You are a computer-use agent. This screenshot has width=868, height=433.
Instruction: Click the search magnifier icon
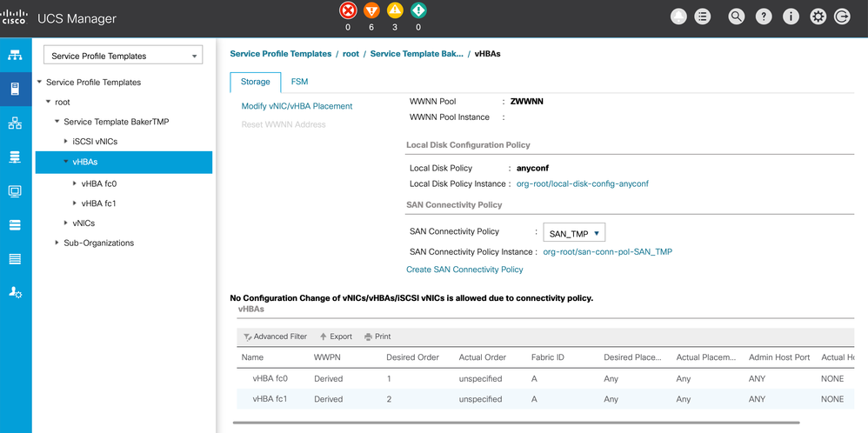tap(737, 17)
